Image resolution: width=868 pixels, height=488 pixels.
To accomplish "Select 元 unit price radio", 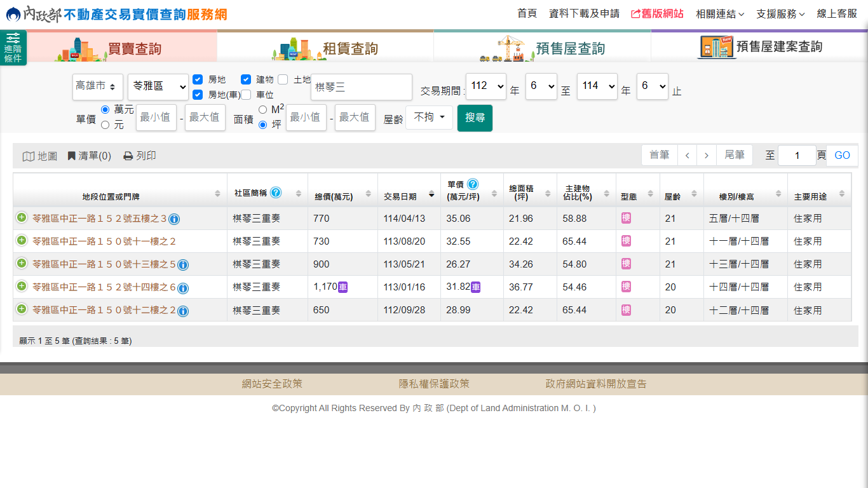I will 105,125.
